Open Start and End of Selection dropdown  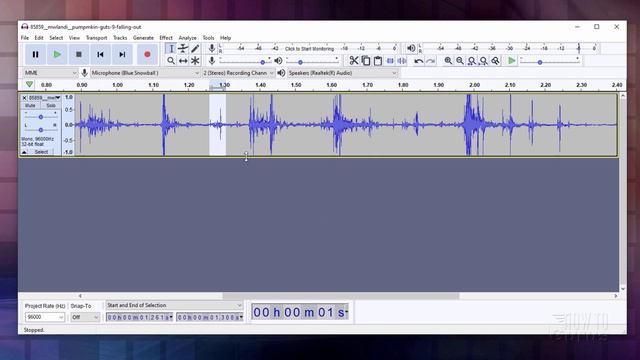point(174,305)
